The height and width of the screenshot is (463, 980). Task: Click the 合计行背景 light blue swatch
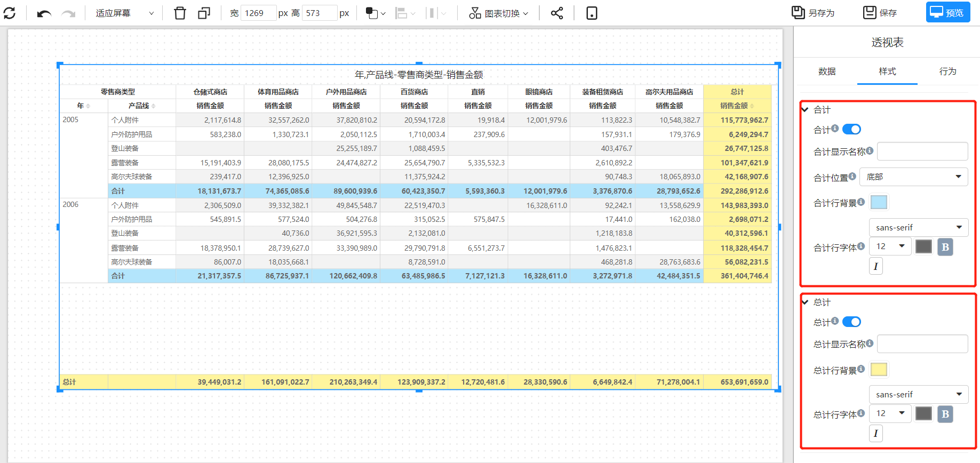879,202
